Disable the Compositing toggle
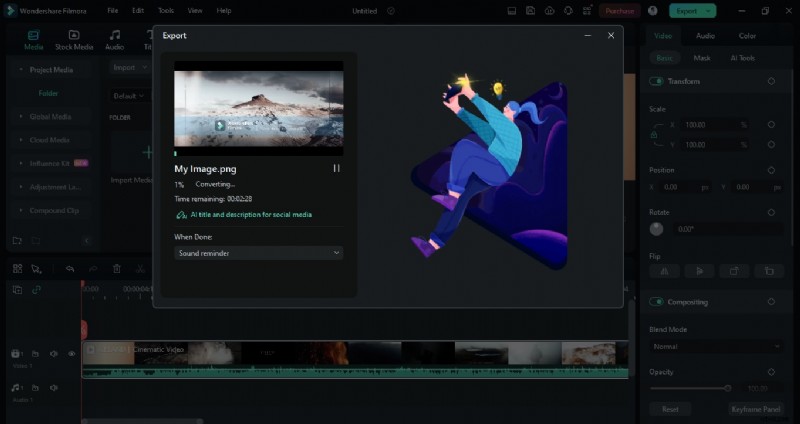 click(x=657, y=302)
